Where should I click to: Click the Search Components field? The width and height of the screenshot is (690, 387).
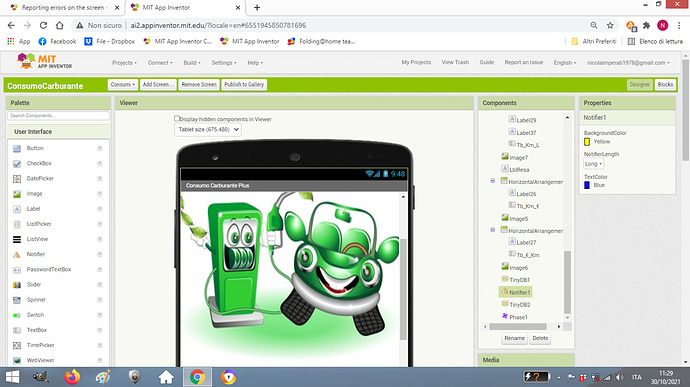click(58, 116)
